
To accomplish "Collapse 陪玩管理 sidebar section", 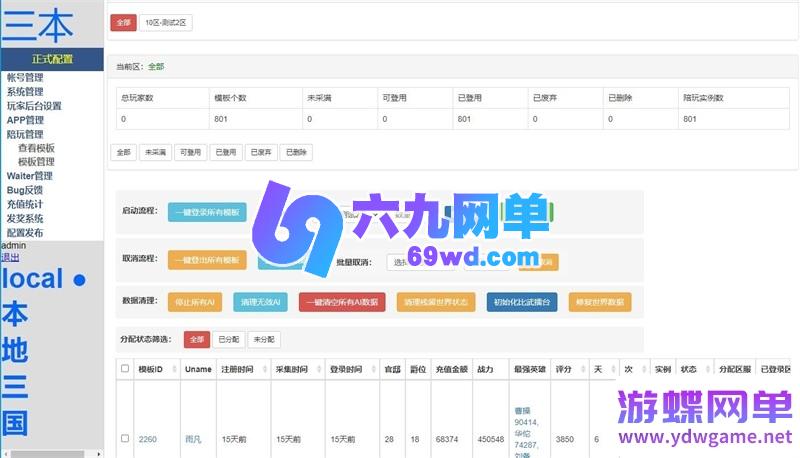I will [25, 135].
